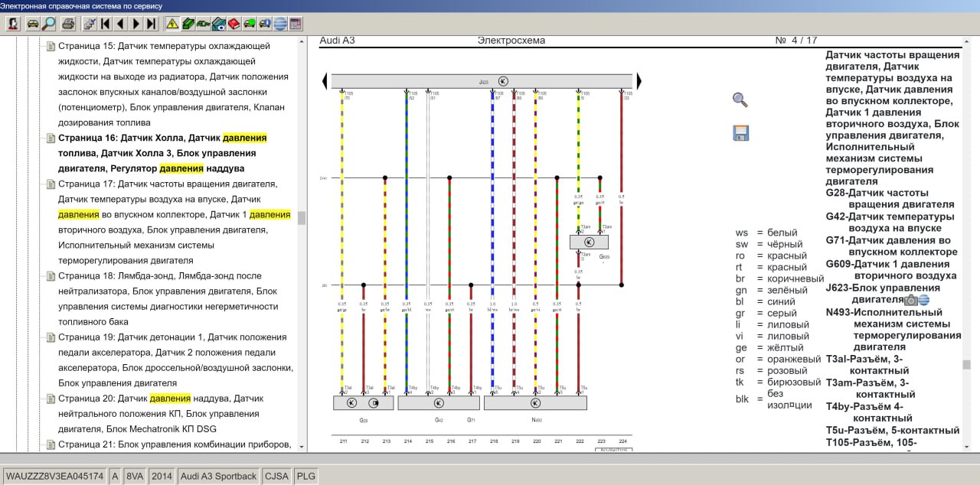Open the calendar schedule toolbar icon
Viewport: 980px width, 485px height.
click(x=296, y=24)
